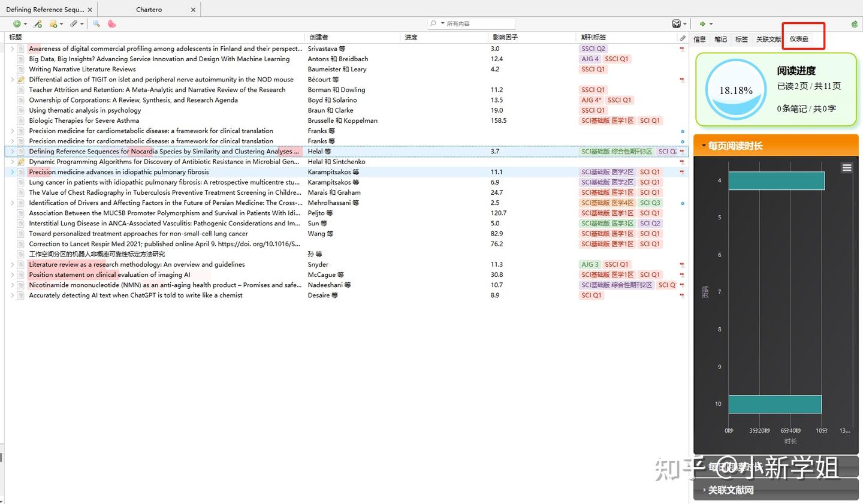This screenshot has width=863, height=504.
Task: Open Advanced Search magnifier icon
Action: click(96, 24)
